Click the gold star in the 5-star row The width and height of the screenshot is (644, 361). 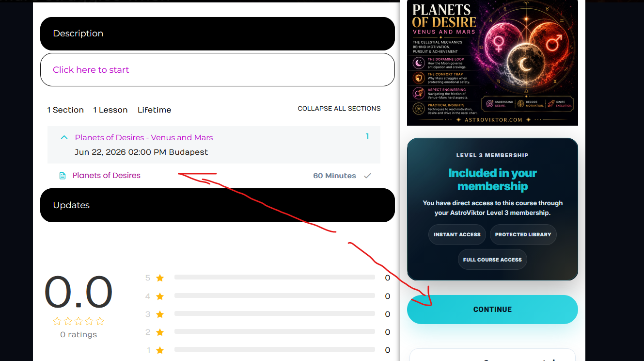click(x=160, y=278)
